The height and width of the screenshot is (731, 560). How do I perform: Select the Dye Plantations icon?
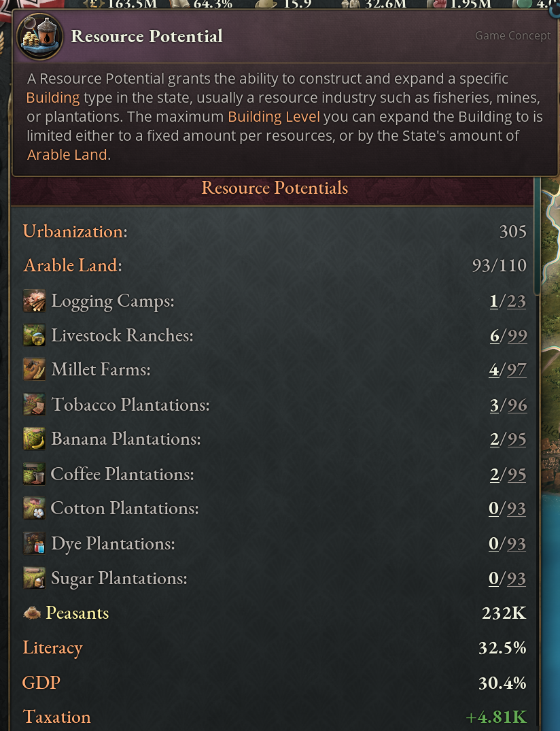pos(34,543)
